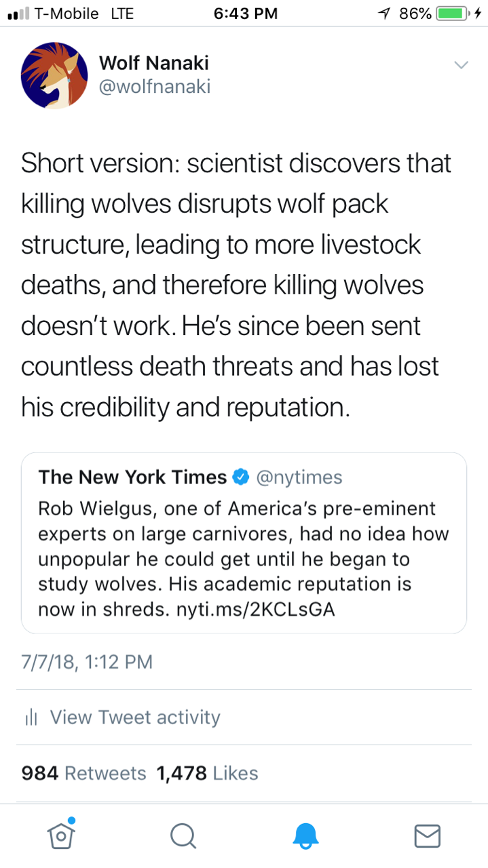Tap the 7/7/18, 1:12 PM timestamp
488x868 pixels.
click(x=87, y=661)
